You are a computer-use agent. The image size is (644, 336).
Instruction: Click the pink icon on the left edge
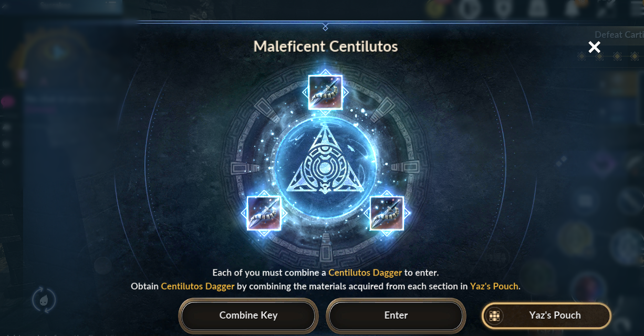click(7, 102)
